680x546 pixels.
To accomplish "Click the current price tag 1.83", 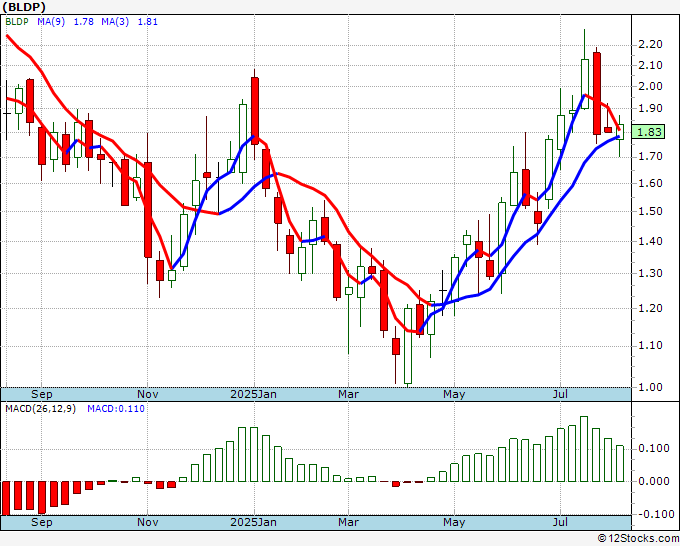I will coord(649,132).
